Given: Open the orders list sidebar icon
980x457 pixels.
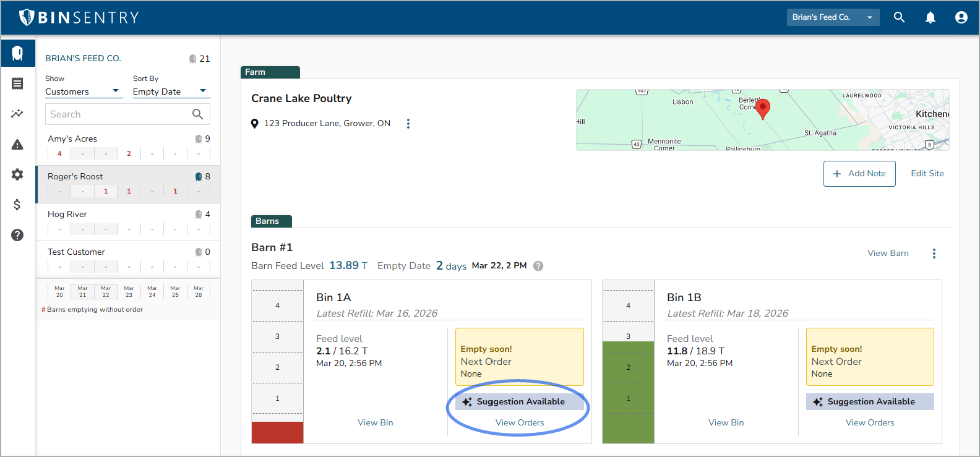Looking at the screenshot, I should [x=17, y=83].
